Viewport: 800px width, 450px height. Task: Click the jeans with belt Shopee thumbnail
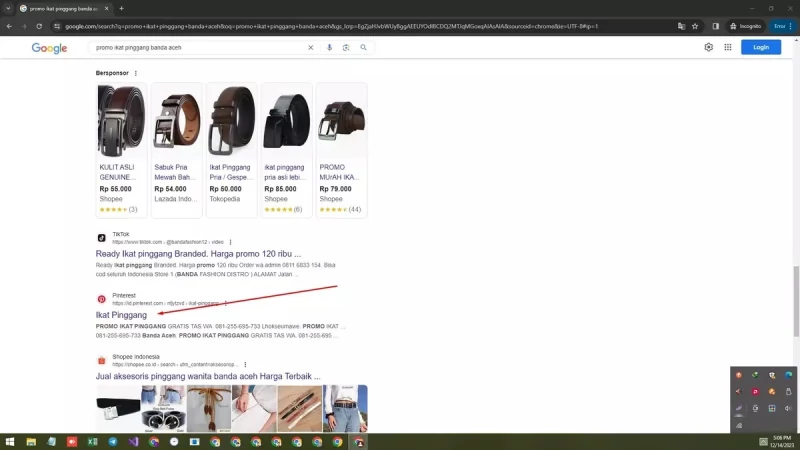345,409
